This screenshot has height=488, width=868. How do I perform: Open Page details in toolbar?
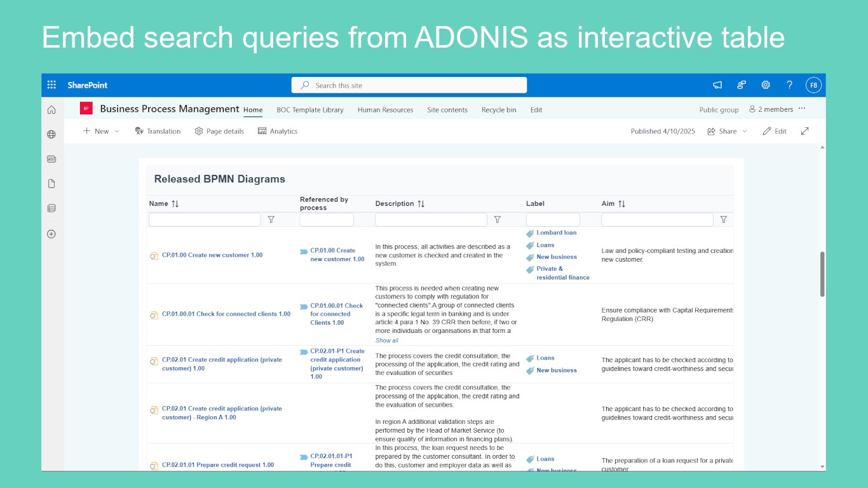tap(219, 131)
